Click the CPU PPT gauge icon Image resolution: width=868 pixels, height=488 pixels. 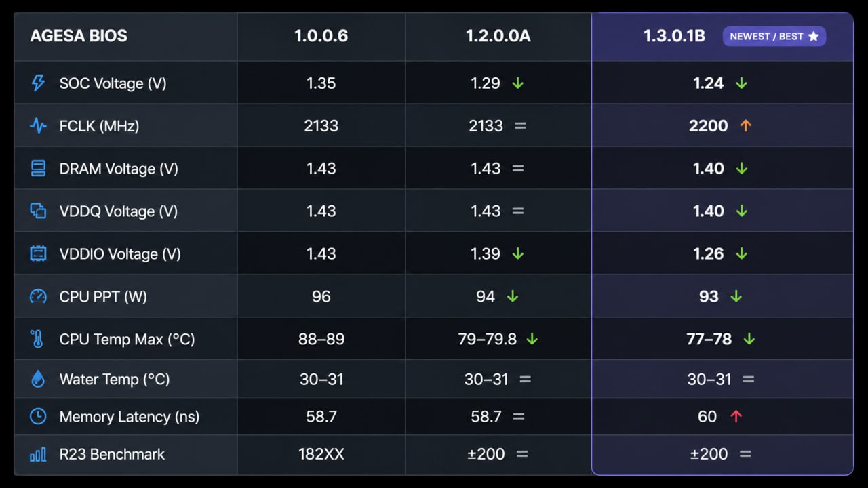39,296
